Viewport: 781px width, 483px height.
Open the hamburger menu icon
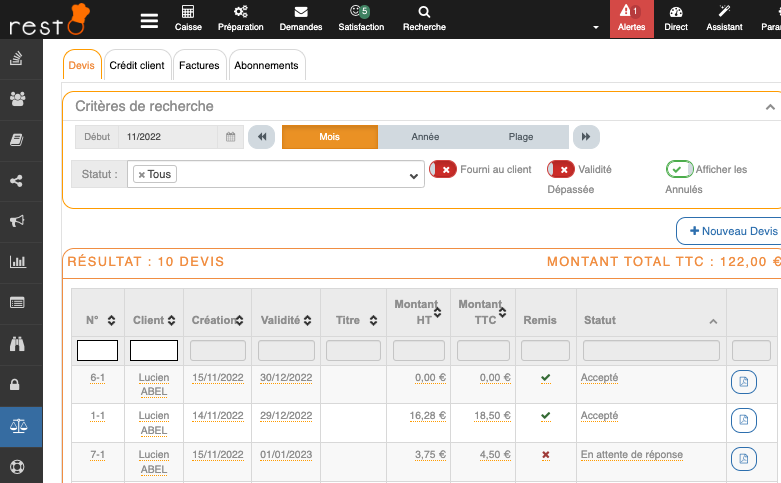click(x=149, y=21)
